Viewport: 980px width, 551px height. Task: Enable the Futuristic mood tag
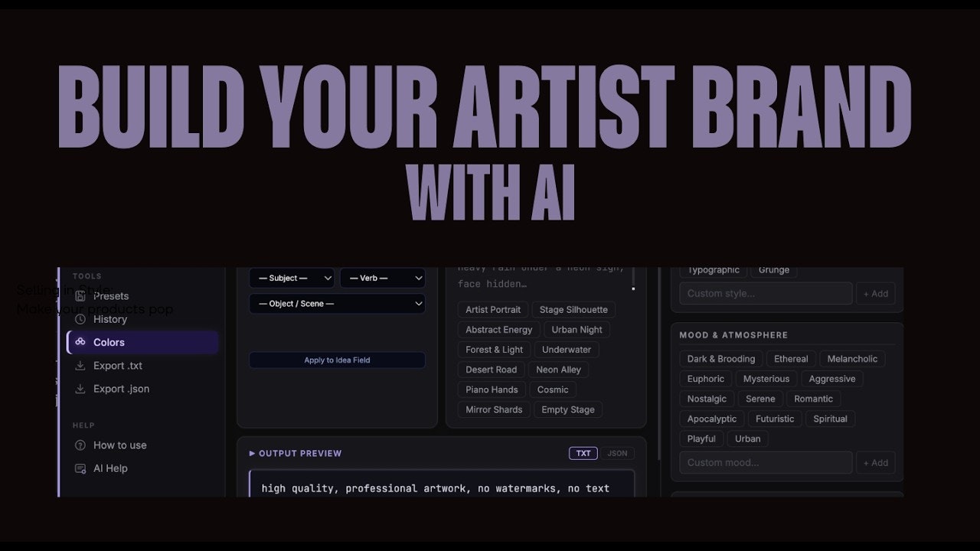point(775,419)
